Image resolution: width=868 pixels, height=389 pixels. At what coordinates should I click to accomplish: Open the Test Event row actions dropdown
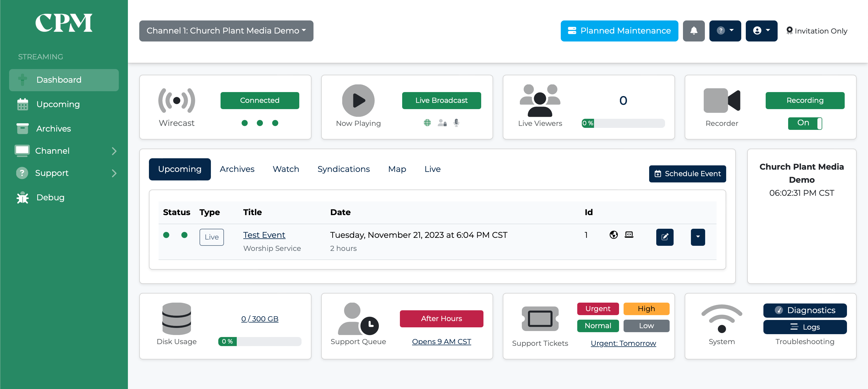click(x=697, y=237)
